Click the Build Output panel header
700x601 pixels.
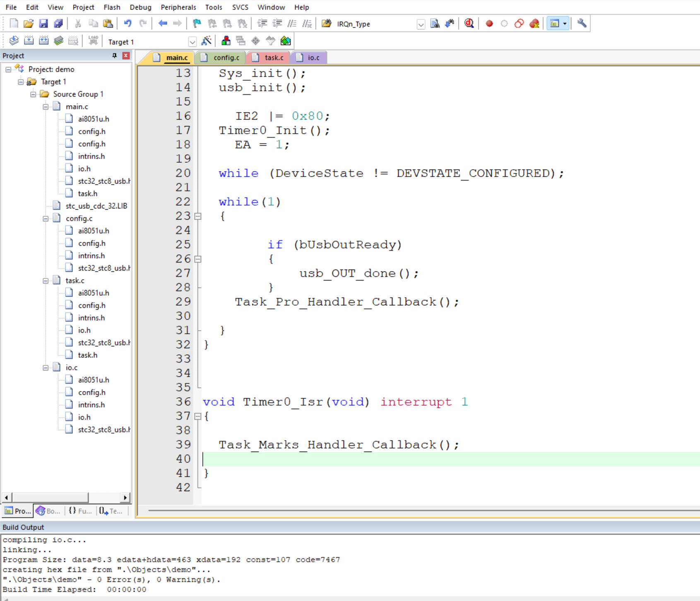350,527
